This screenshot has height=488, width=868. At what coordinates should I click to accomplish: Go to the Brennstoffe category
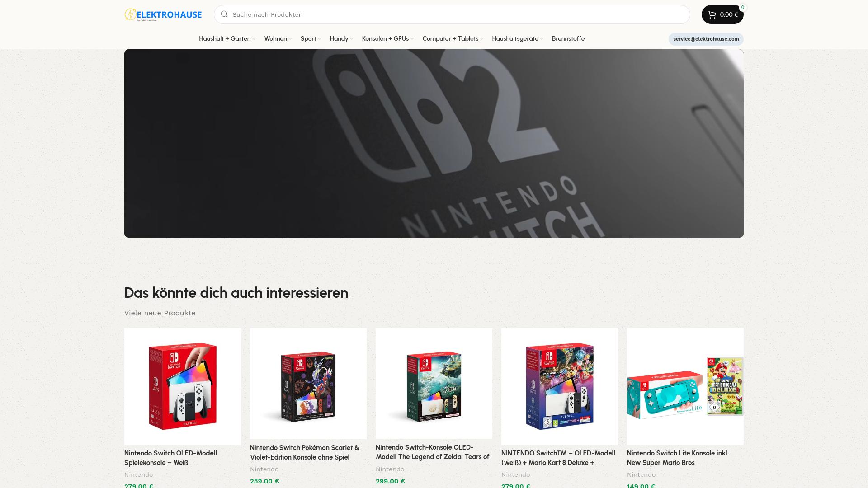[568, 39]
